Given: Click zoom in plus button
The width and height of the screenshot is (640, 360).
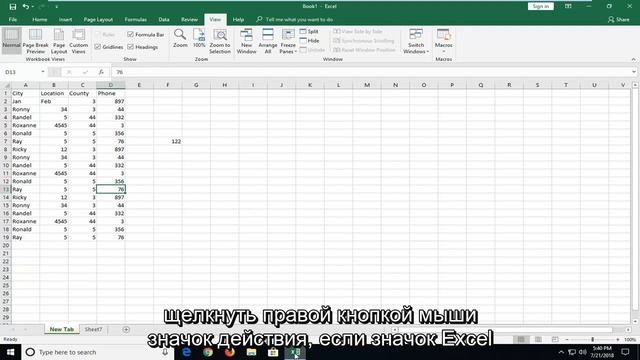Looking at the screenshot, I should coord(618,340).
